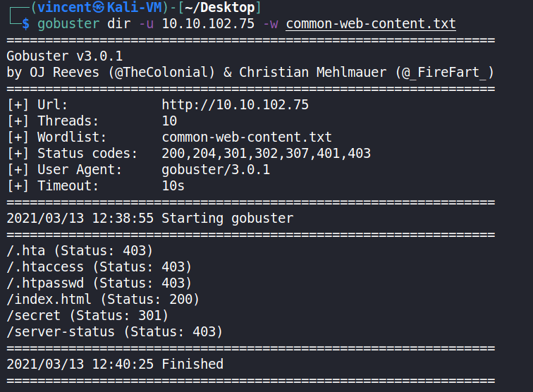Click the /.htaccess result line
The height and width of the screenshot is (392, 533).
(99, 267)
